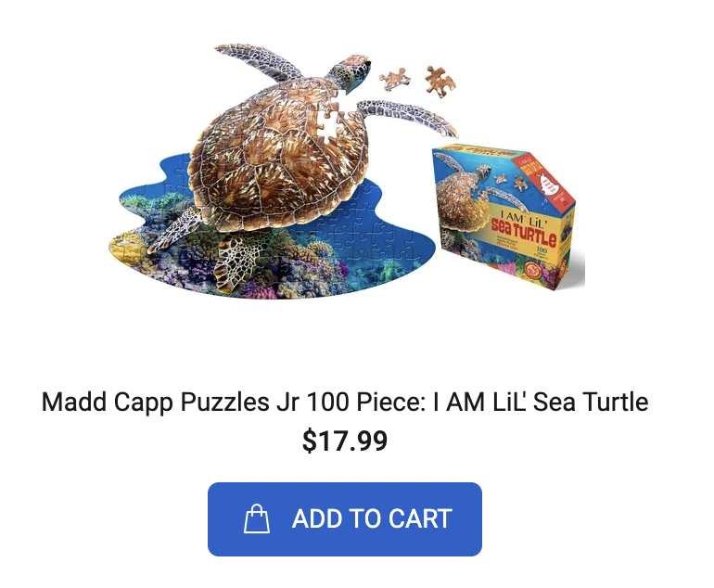Viewport: 714px width, 588px height.
Task: Click the rightmost loose puzzle piece
Action: click(440, 83)
